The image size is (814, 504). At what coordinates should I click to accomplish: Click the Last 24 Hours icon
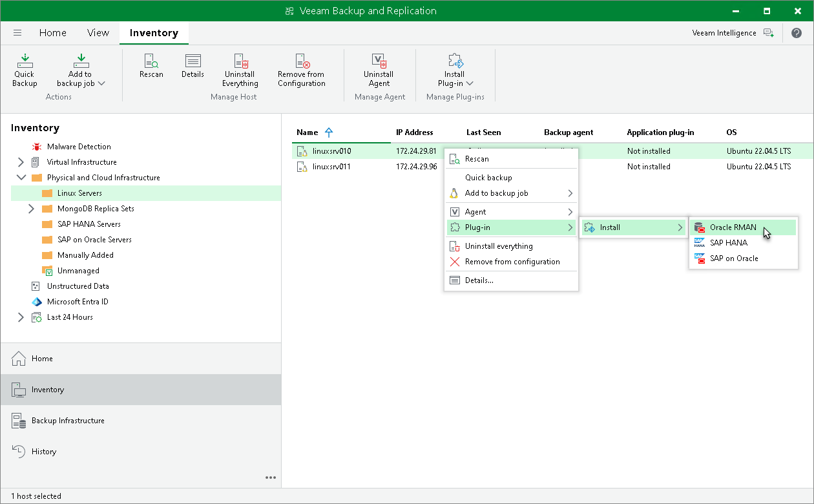click(x=37, y=317)
